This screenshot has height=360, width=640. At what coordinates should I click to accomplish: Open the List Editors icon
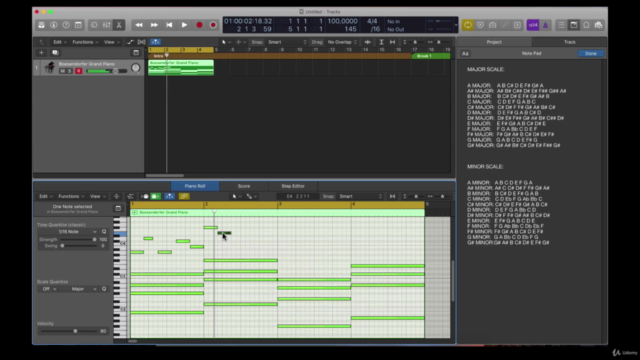(562, 25)
